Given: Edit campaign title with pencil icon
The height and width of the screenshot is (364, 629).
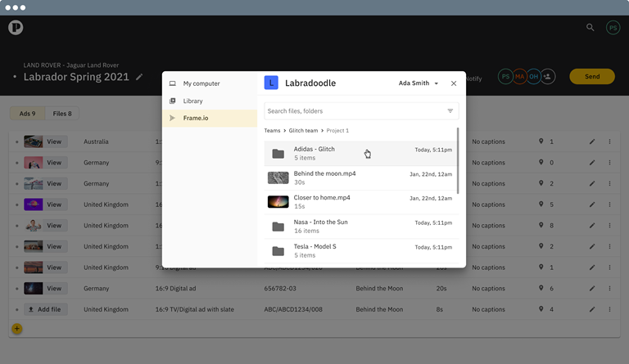Looking at the screenshot, I should (139, 77).
